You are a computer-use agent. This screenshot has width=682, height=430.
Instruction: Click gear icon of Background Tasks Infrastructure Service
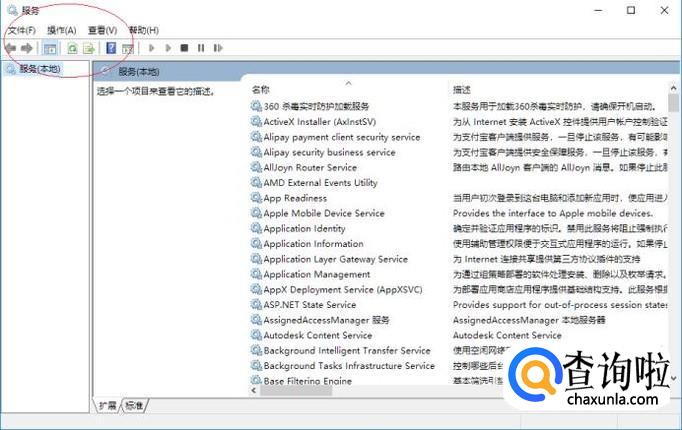pyautogui.click(x=256, y=366)
